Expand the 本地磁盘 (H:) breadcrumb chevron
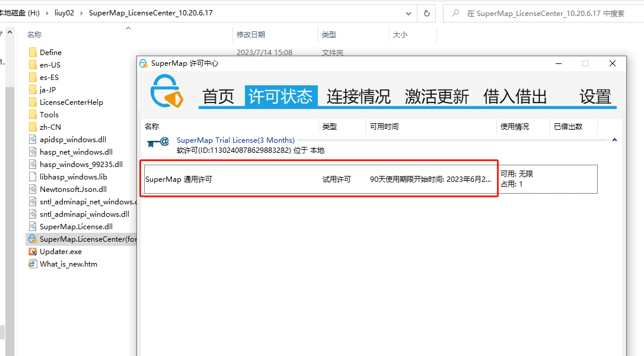This screenshot has width=644, height=356. point(46,13)
